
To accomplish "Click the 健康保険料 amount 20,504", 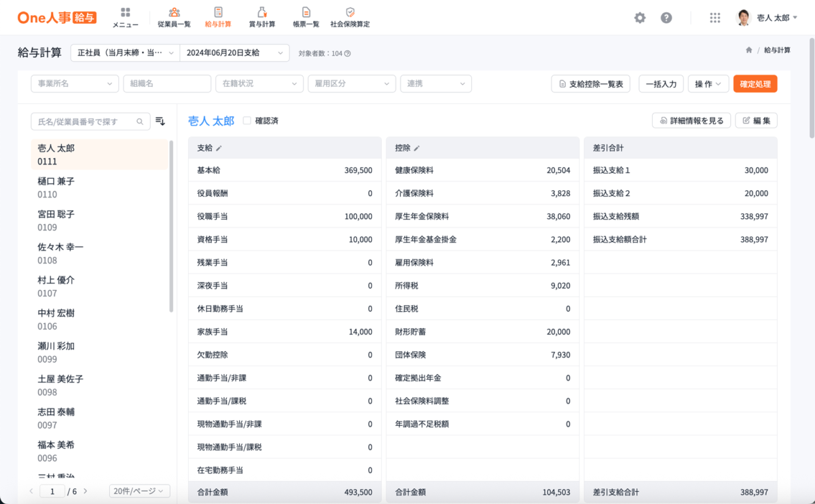I will click(x=558, y=170).
